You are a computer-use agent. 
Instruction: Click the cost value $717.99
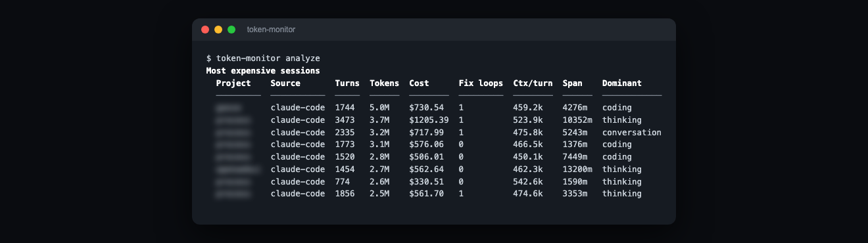point(426,132)
